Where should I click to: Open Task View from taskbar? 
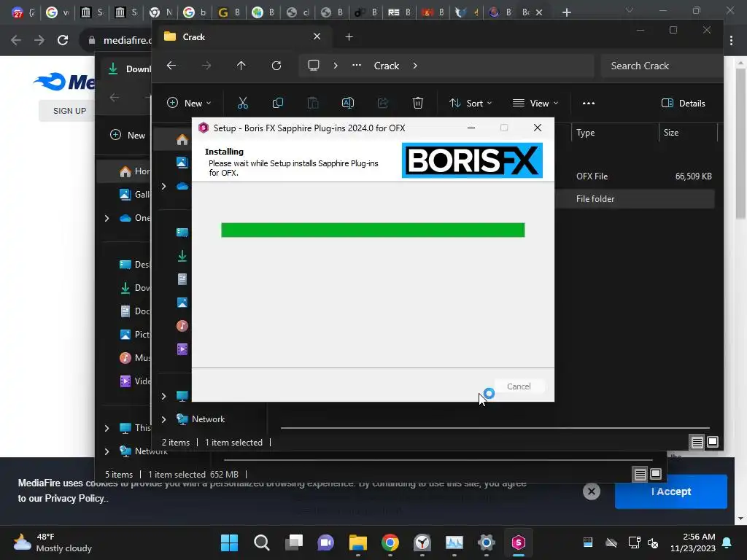pos(294,542)
